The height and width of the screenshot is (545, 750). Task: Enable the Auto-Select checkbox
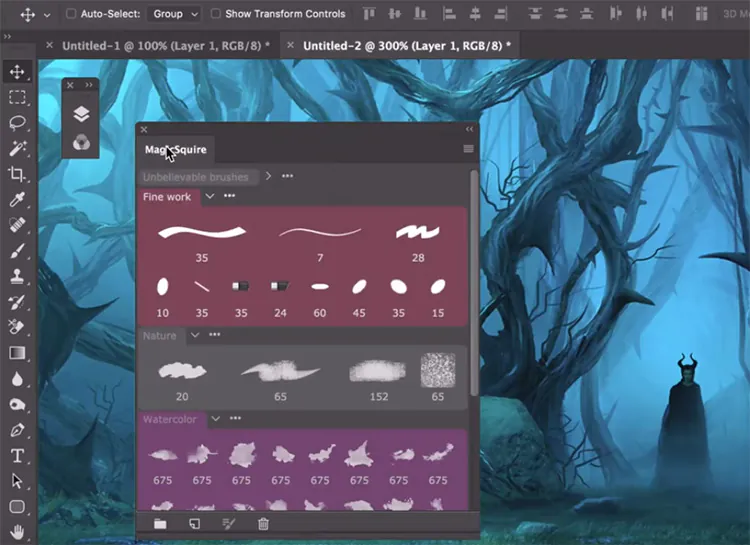[71, 13]
